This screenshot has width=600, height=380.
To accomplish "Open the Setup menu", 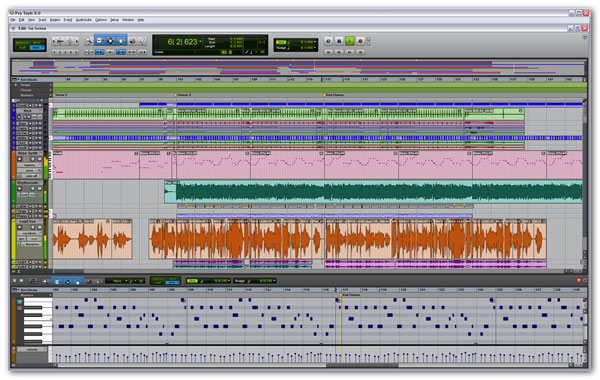I will pos(114,20).
